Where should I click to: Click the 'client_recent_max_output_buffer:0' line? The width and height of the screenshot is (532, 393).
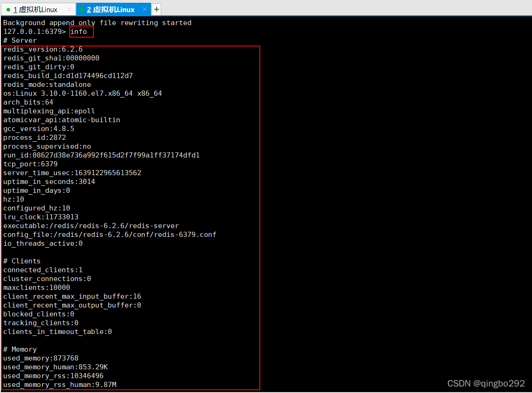(72, 305)
